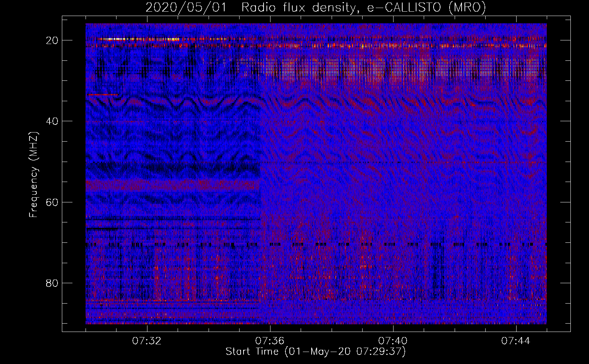This screenshot has height=364, width=589.
Task: Click the '60' frequency tick label
Action: click(x=52, y=202)
